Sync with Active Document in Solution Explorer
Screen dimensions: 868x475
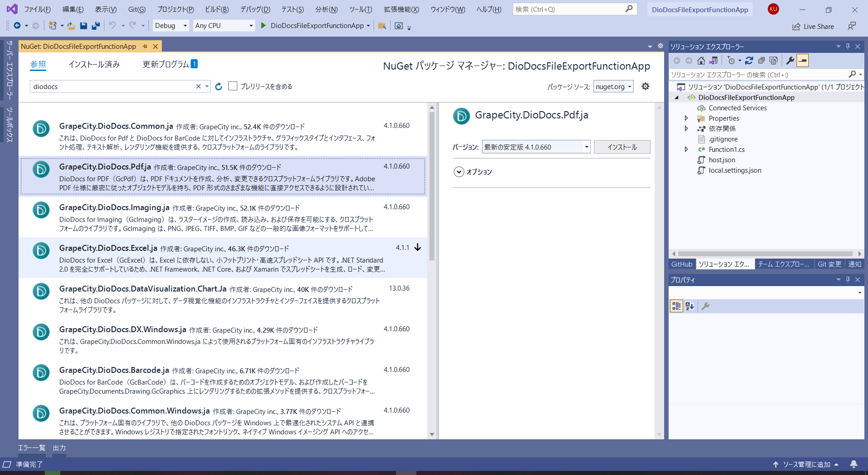[x=749, y=61]
